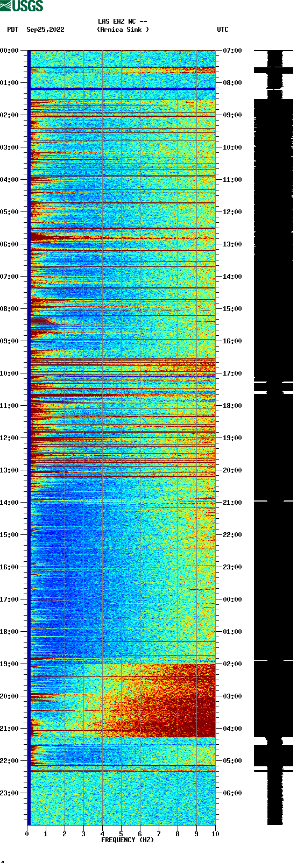Click the 22:00 UTC time label

[x=232, y=535]
